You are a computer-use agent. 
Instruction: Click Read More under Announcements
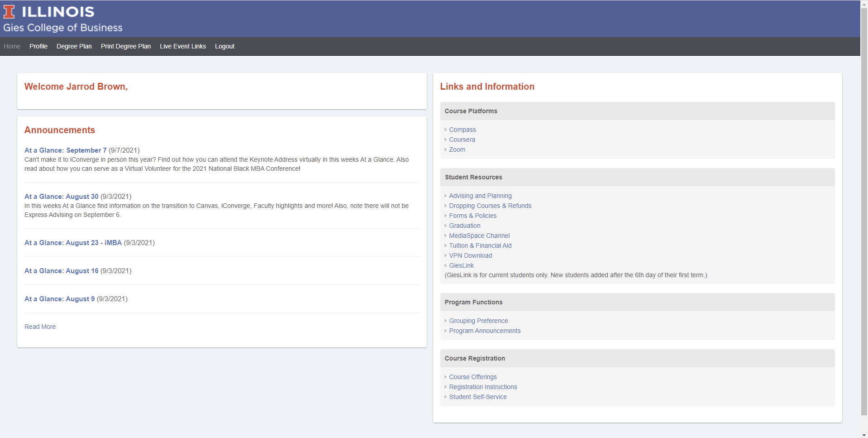(40, 327)
